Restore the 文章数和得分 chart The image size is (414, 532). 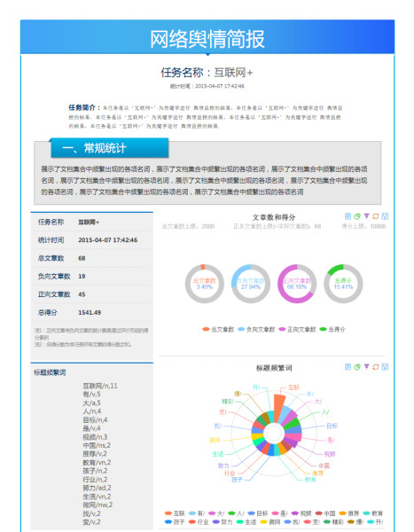pyautogui.click(x=376, y=216)
